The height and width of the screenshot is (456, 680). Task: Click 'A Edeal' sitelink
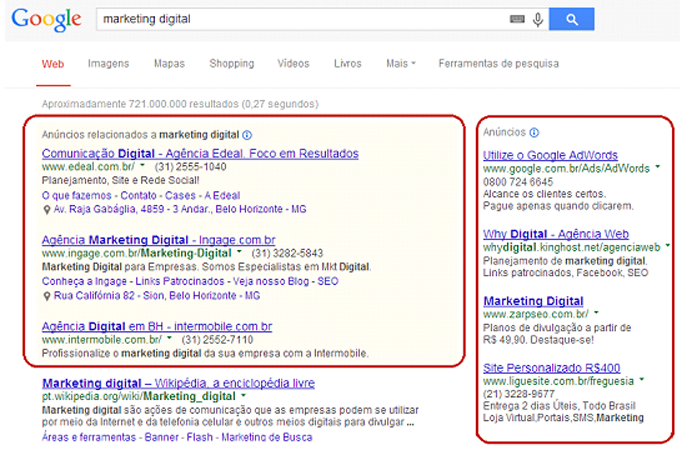(x=222, y=196)
